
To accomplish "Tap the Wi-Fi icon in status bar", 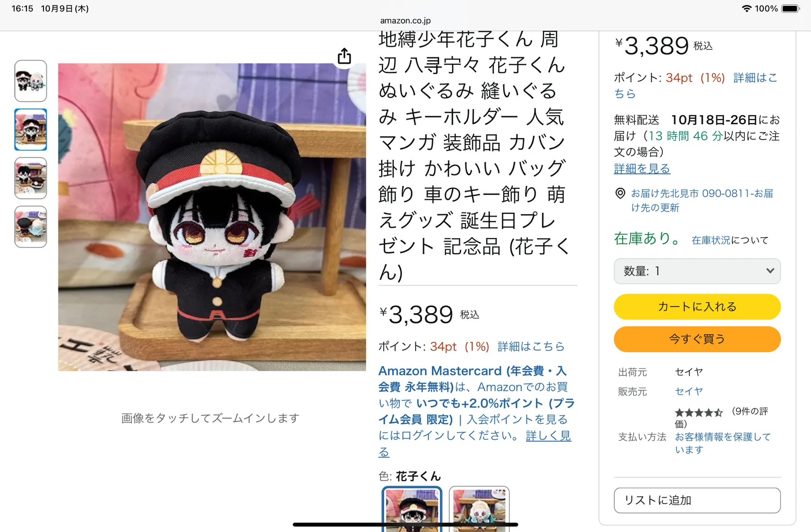I will pyautogui.click(x=746, y=9).
